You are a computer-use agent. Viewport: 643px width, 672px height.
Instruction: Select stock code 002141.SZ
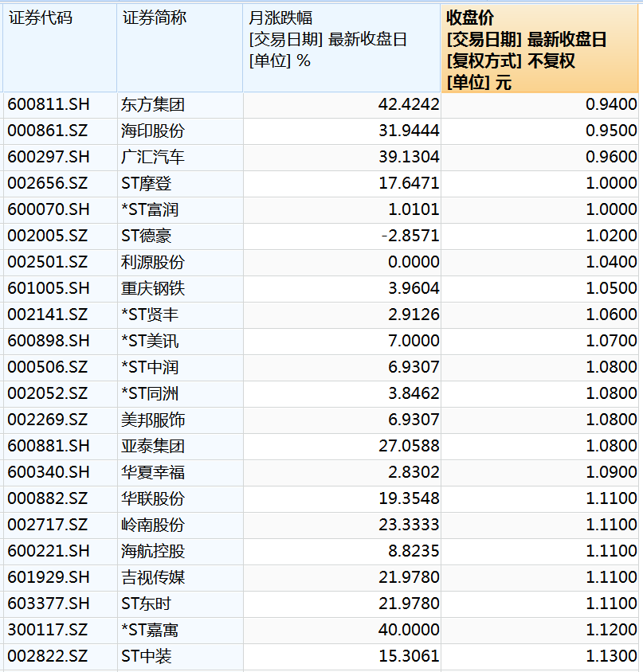click(60, 315)
